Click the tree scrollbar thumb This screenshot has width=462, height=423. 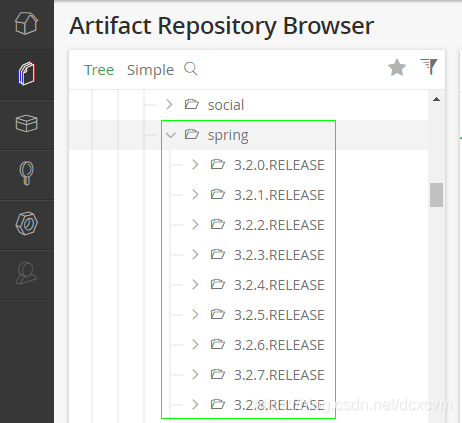pyautogui.click(x=436, y=195)
